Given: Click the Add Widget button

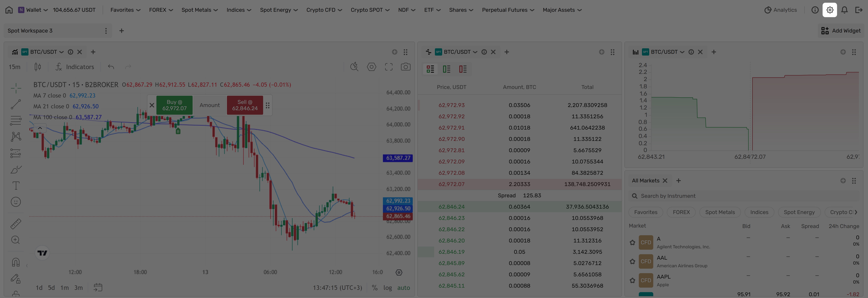Looking at the screenshot, I should (x=841, y=31).
